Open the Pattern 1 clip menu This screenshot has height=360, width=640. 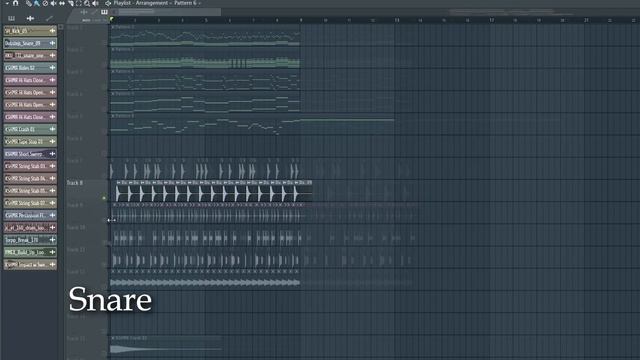(x=113, y=27)
